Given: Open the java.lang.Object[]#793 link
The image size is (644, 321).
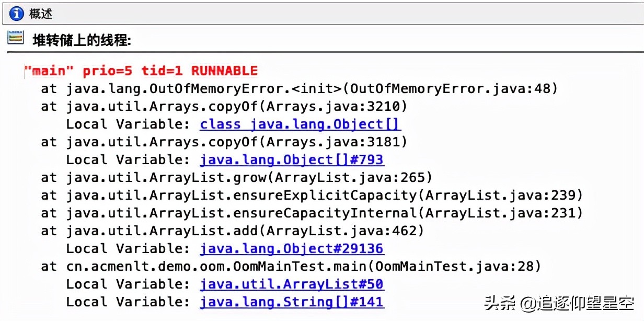Looking at the screenshot, I should [x=292, y=159].
